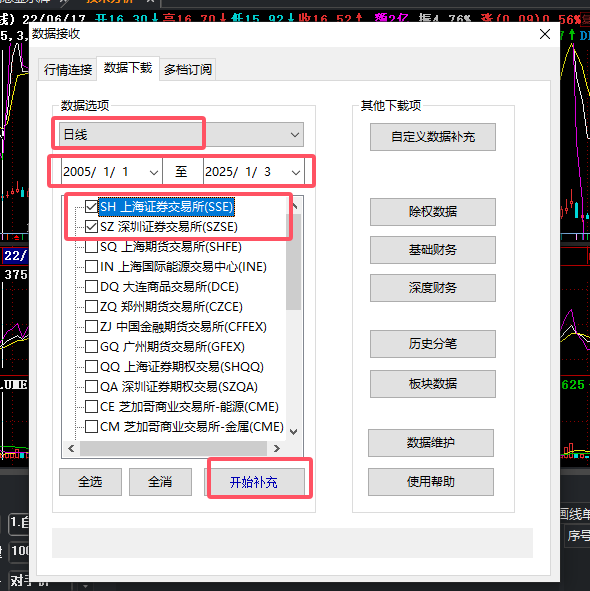Click the 基础财务 button
590x591 pixels.
433,250
